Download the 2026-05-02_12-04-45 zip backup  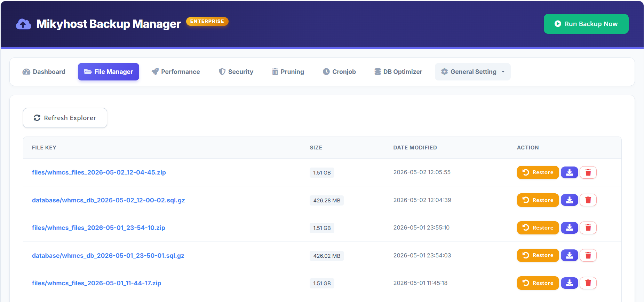570,172
